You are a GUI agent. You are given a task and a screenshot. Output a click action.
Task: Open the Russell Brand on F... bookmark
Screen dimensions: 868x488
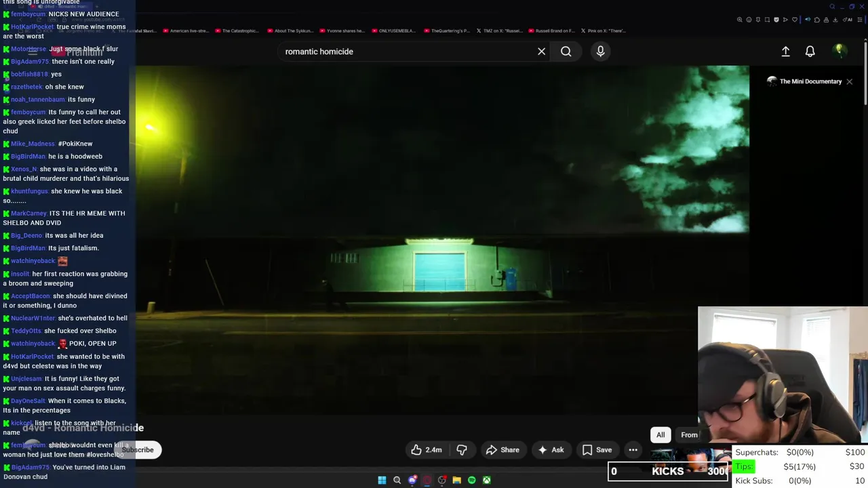[551, 30]
